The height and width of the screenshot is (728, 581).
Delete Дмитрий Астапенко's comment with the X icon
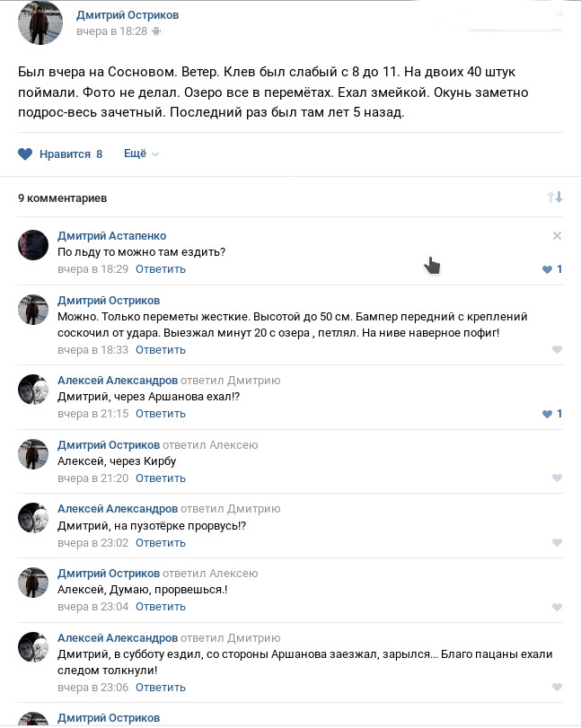(557, 236)
